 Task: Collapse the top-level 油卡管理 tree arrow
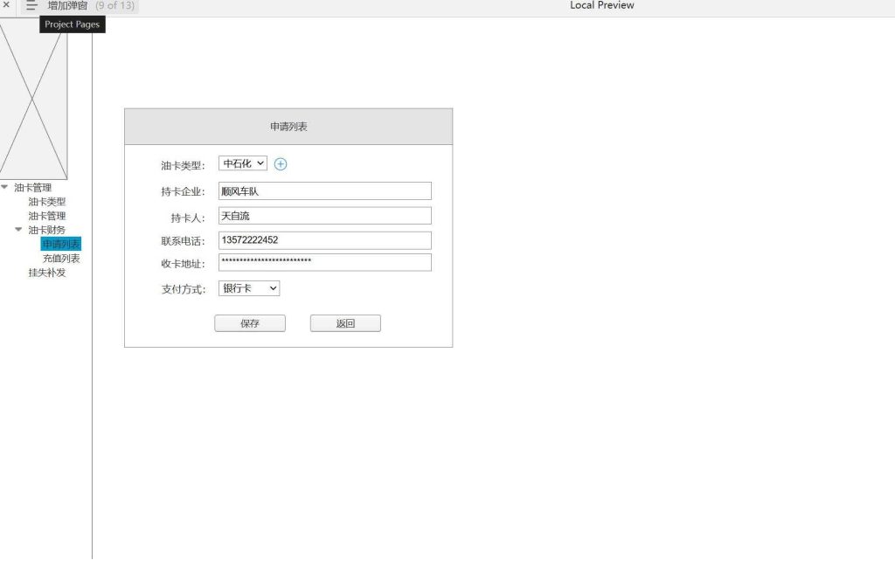click(x=5, y=187)
